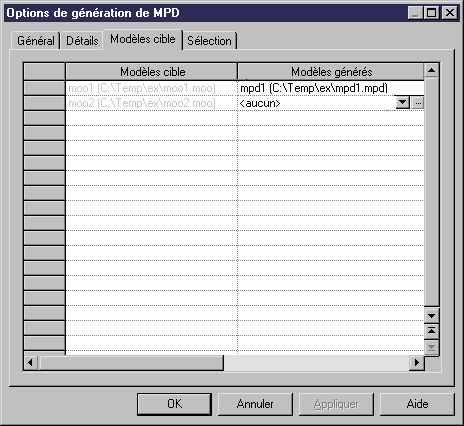Click the Annuler button
Viewport: 464px width, 426px height.
tap(255, 404)
